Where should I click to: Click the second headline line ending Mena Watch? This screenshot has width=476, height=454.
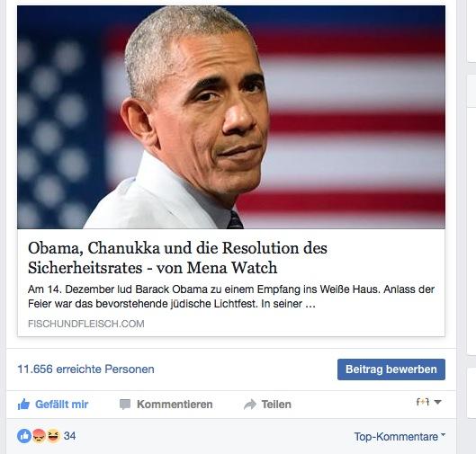tap(152, 268)
